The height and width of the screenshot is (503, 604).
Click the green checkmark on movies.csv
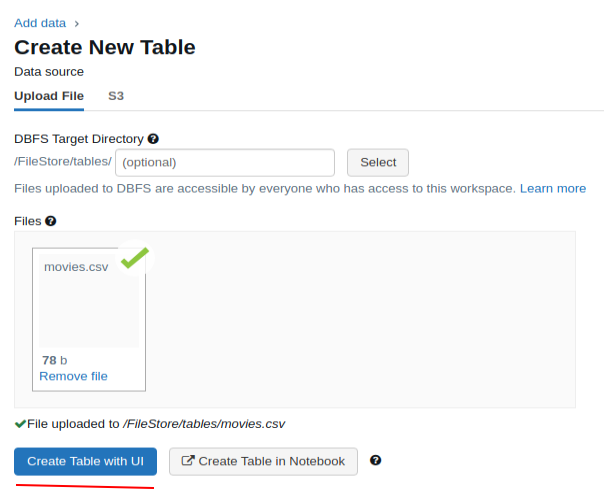pyautogui.click(x=135, y=258)
